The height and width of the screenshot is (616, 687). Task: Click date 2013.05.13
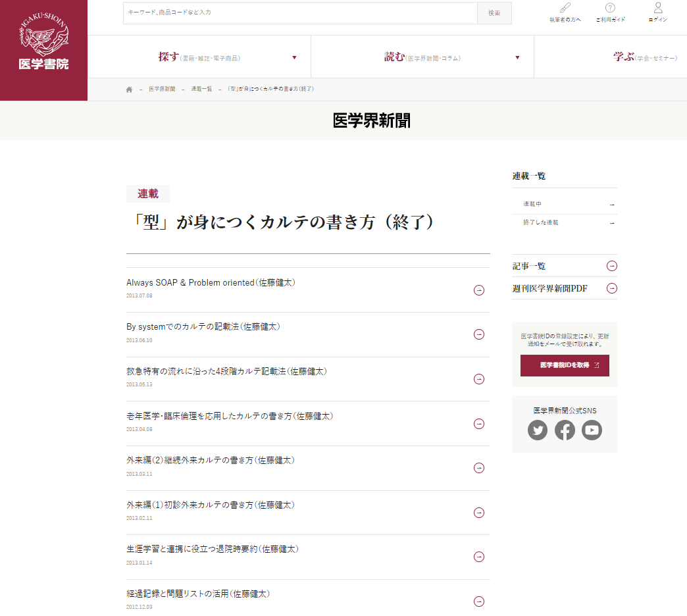point(140,385)
